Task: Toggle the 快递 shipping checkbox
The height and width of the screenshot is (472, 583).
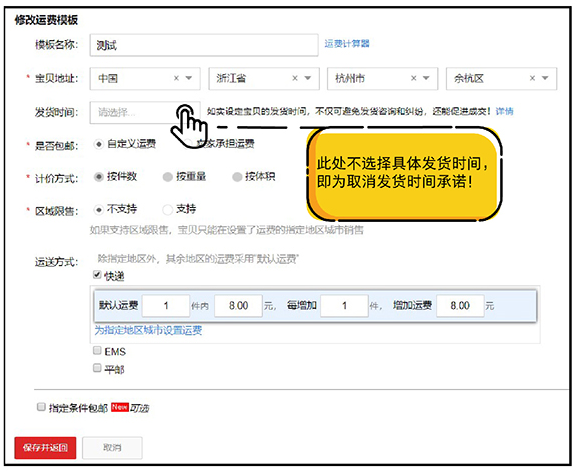Action: click(97, 275)
